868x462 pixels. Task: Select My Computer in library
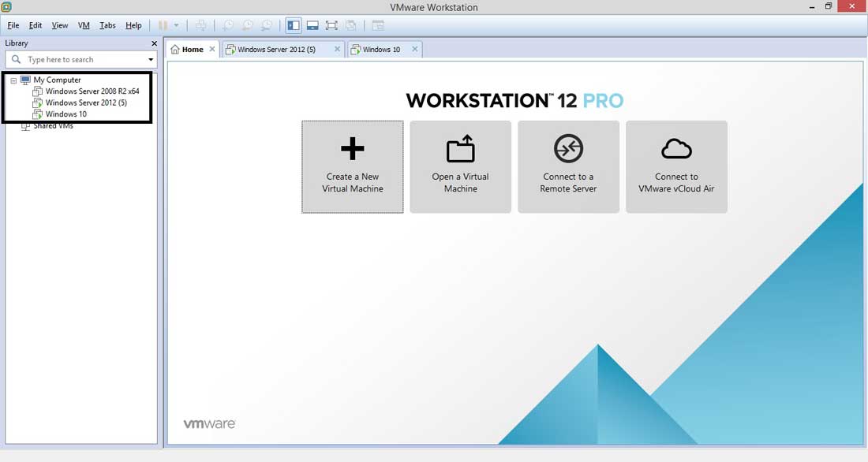point(57,80)
